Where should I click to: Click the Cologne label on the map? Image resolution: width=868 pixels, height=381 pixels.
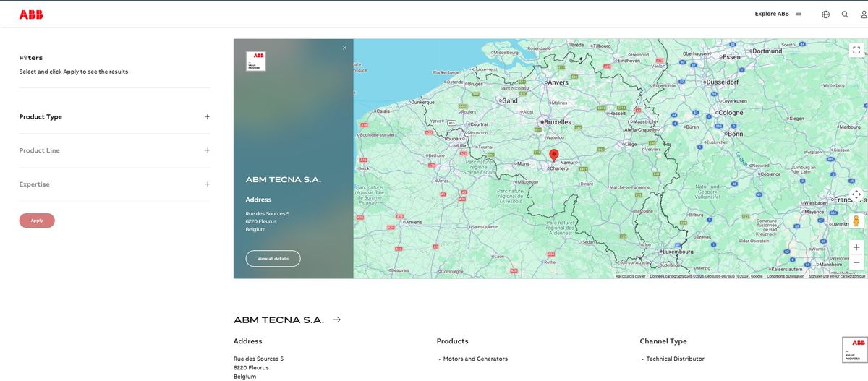pos(731,113)
